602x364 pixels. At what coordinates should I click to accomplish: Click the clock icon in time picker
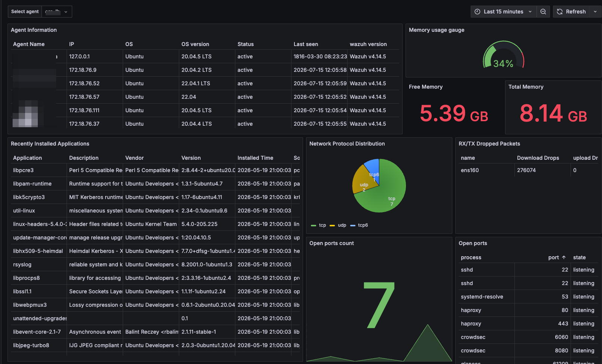coord(477,12)
